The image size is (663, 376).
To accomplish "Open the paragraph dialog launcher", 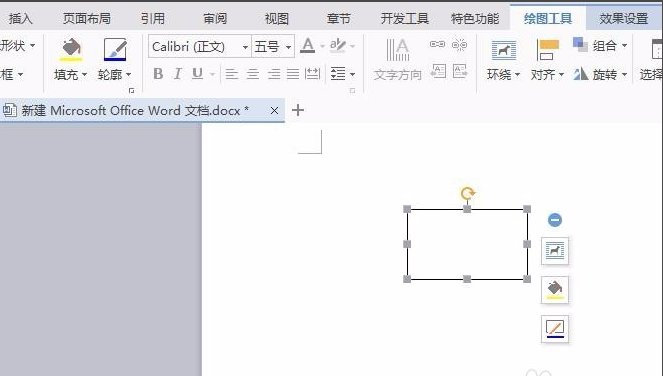I will pyautogui.click(x=352, y=91).
